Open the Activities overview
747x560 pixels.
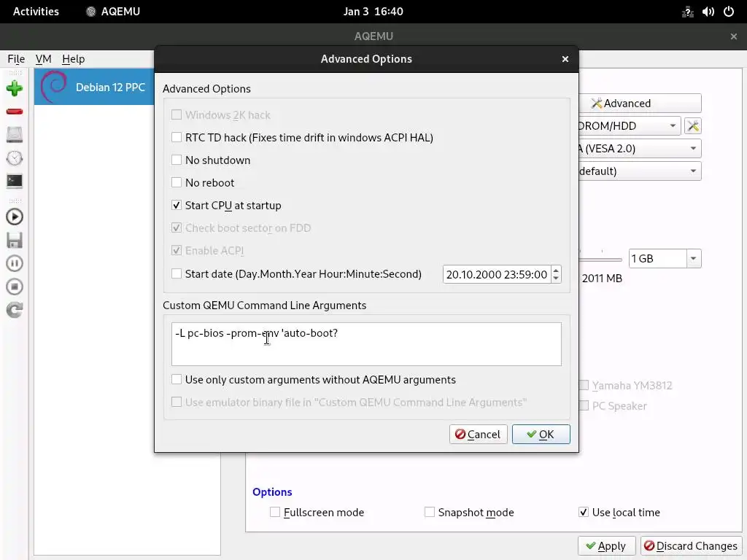click(36, 12)
